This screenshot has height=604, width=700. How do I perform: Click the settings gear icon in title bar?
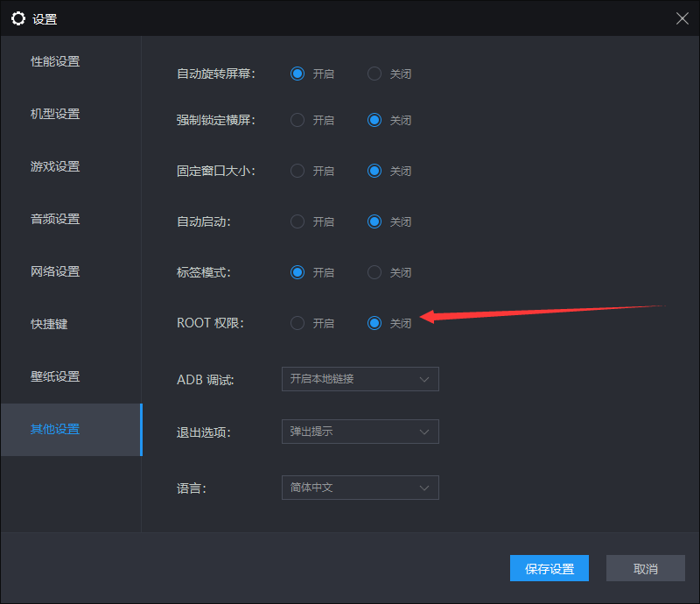point(17,18)
